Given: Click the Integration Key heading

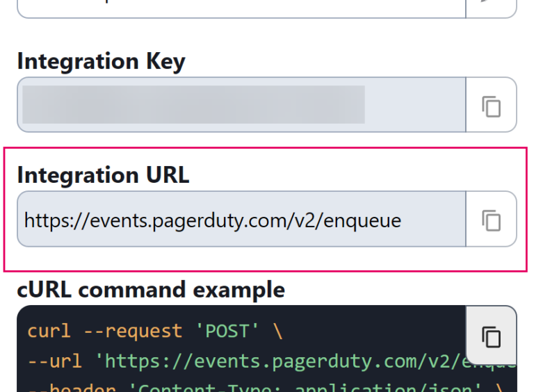Looking at the screenshot, I should [x=101, y=61].
